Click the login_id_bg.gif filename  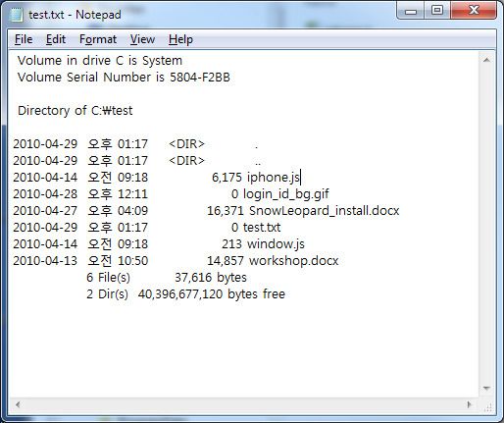coord(286,194)
